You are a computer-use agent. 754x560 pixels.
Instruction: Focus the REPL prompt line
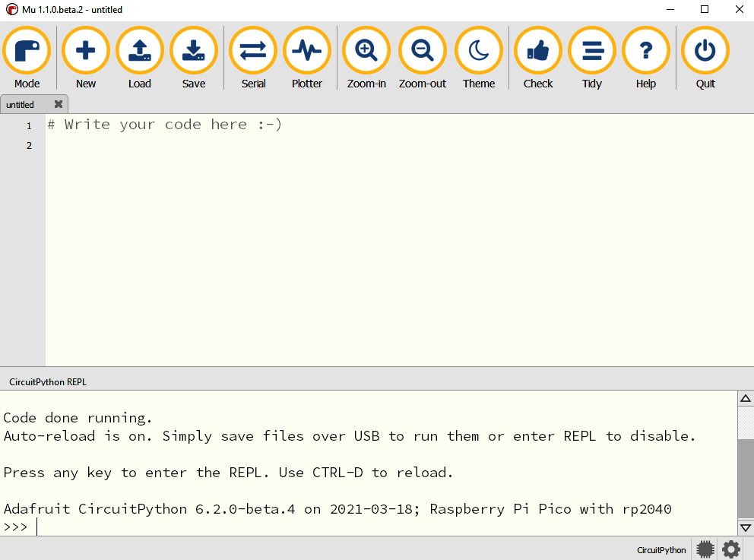369,527
